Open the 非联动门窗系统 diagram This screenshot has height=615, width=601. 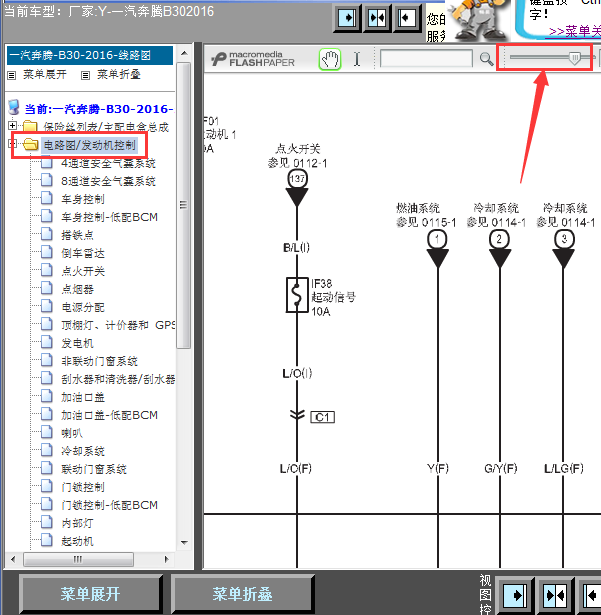[x=99, y=361]
